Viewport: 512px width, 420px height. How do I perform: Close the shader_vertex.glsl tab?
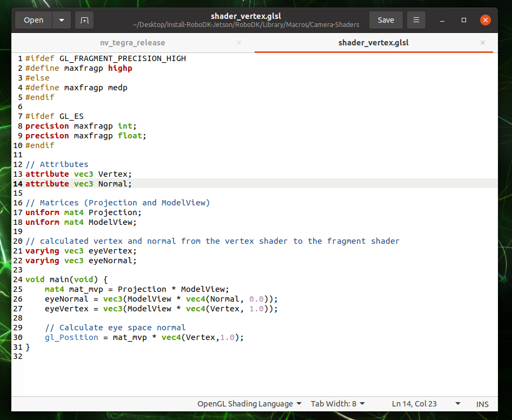click(483, 43)
